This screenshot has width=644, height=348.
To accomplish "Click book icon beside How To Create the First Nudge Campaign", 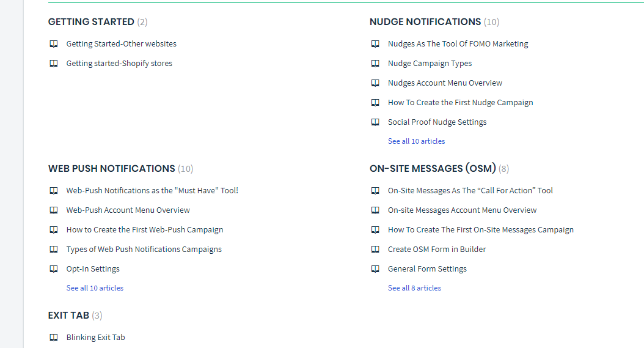I will [375, 102].
